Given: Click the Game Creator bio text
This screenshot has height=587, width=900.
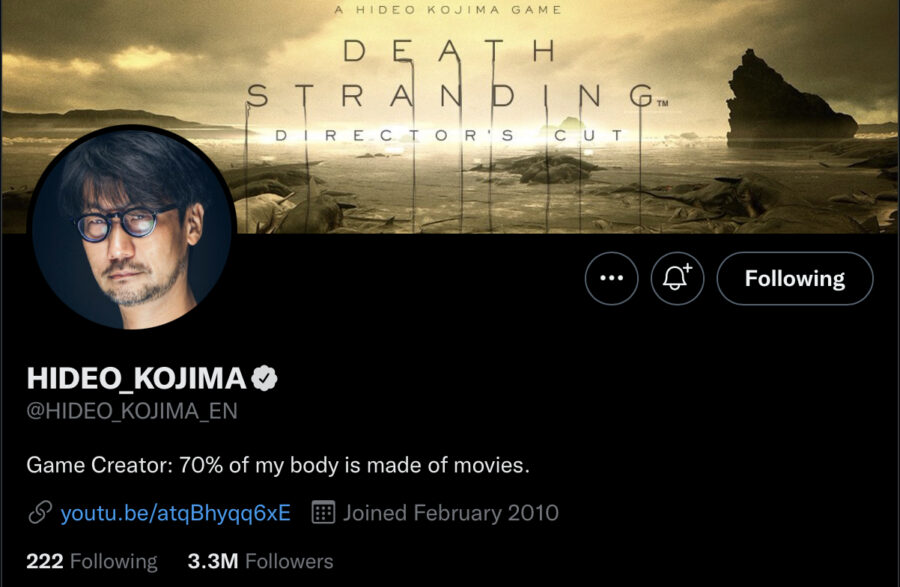Looking at the screenshot, I should click(x=277, y=465).
